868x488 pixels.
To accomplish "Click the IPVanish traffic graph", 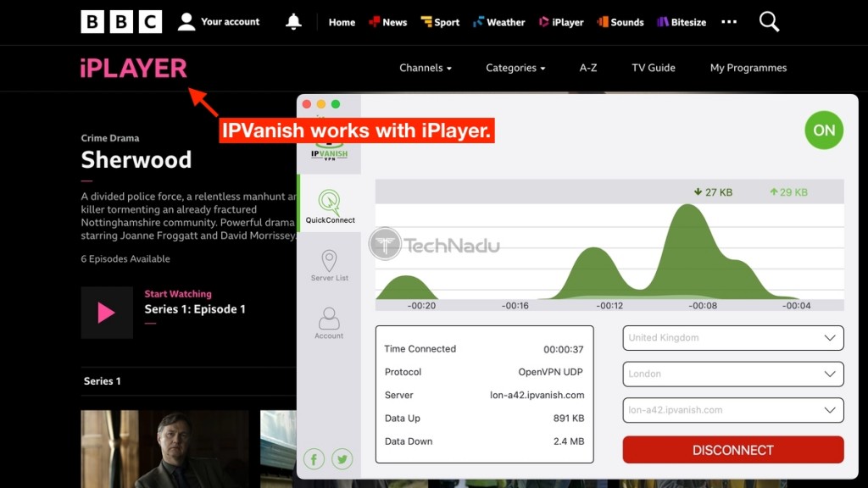I will (609, 245).
